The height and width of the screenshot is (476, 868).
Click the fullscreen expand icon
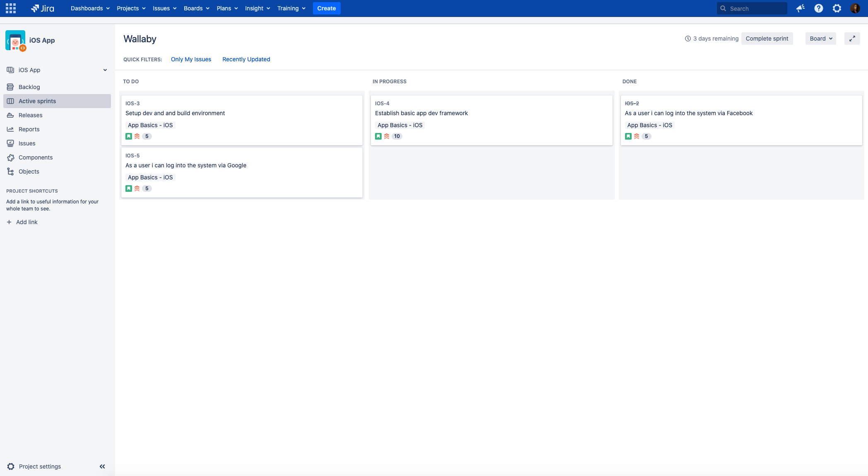pos(853,39)
